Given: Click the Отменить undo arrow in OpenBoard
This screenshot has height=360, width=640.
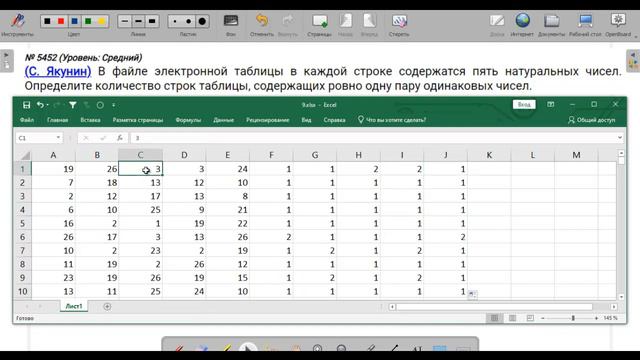Looking at the screenshot, I should tap(262, 21).
